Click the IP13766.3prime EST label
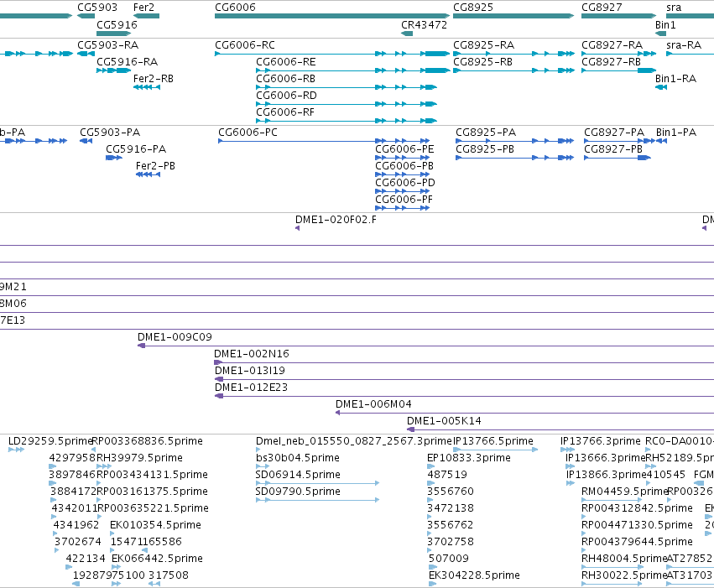Image resolution: width=714 pixels, height=588 pixels. (600, 441)
